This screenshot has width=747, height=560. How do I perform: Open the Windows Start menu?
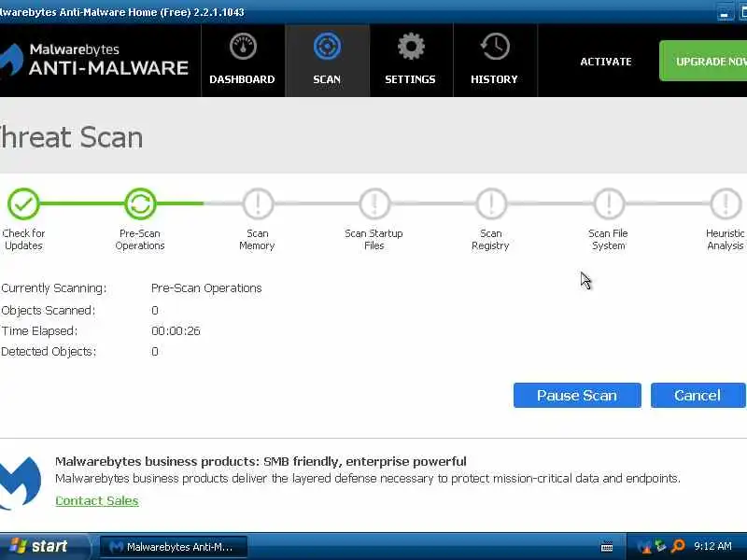pyautogui.click(x=43, y=546)
